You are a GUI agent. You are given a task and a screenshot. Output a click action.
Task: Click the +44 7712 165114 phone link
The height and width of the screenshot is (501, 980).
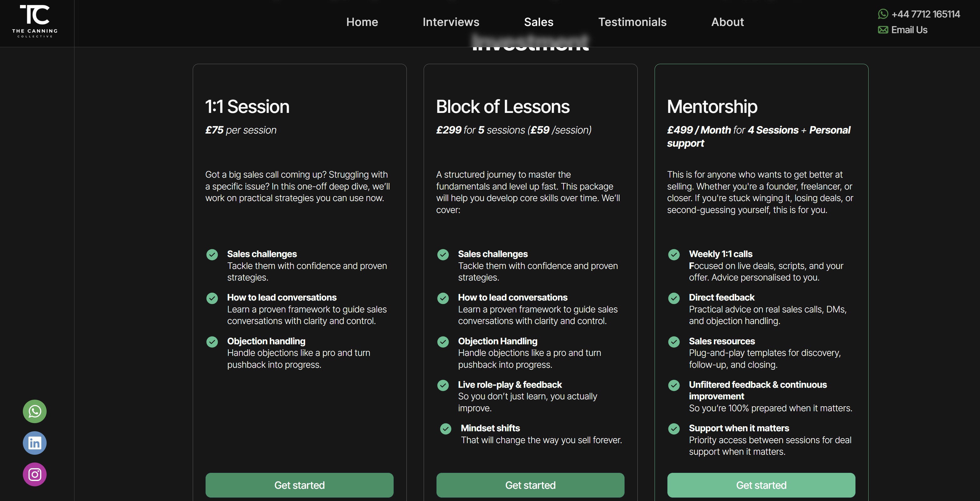click(x=925, y=14)
